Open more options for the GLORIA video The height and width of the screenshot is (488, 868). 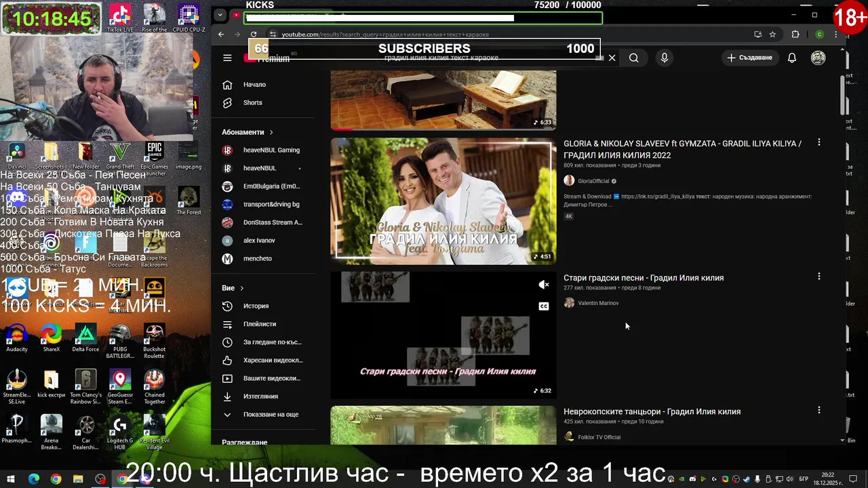818,142
